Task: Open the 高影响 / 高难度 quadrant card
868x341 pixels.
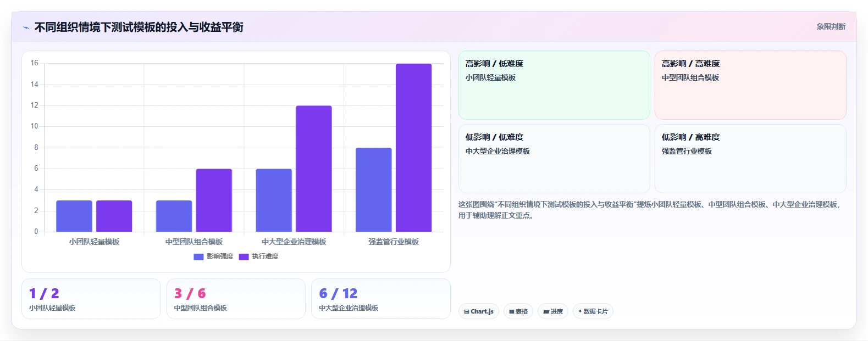Action: (750, 85)
